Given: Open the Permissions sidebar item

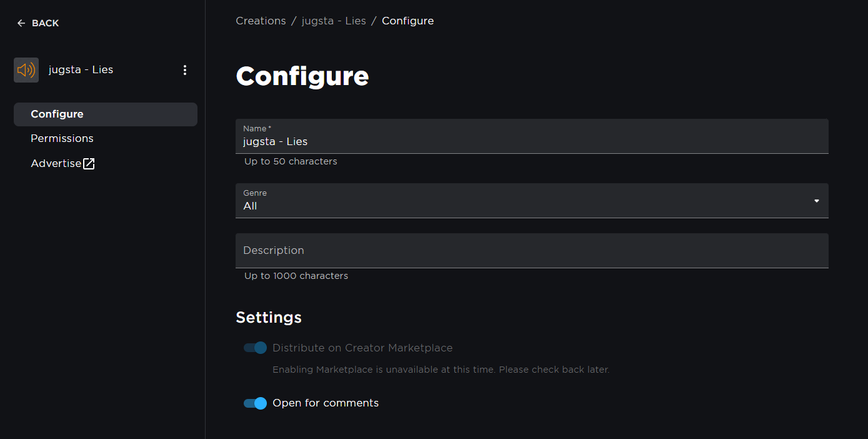Looking at the screenshot, I should point(62,138).
